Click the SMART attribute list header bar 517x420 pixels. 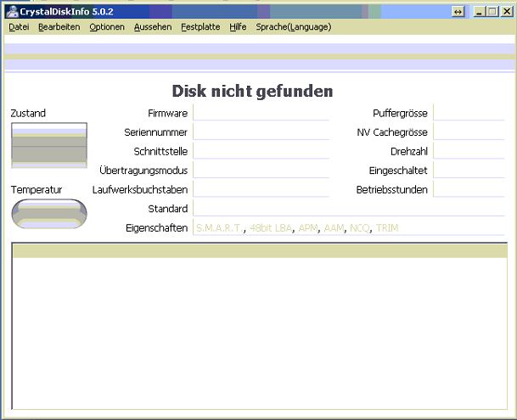point(259,250)
